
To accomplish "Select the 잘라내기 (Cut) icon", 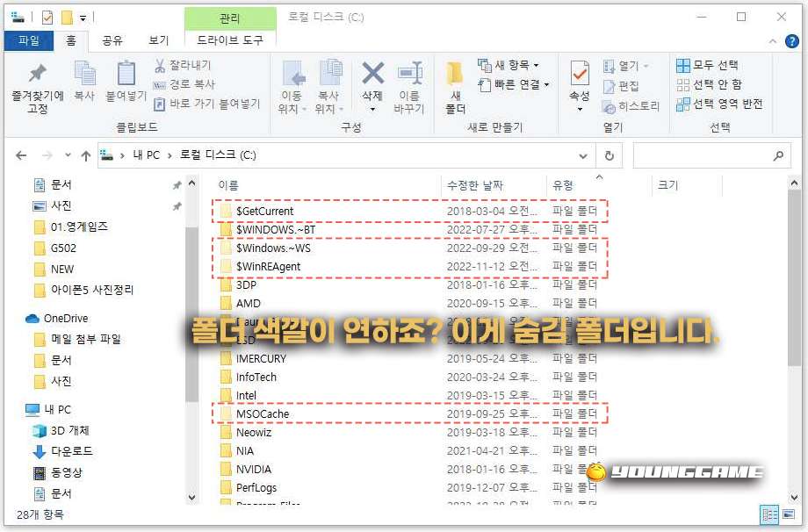I will pyautogui.click(x=160, y=65).
